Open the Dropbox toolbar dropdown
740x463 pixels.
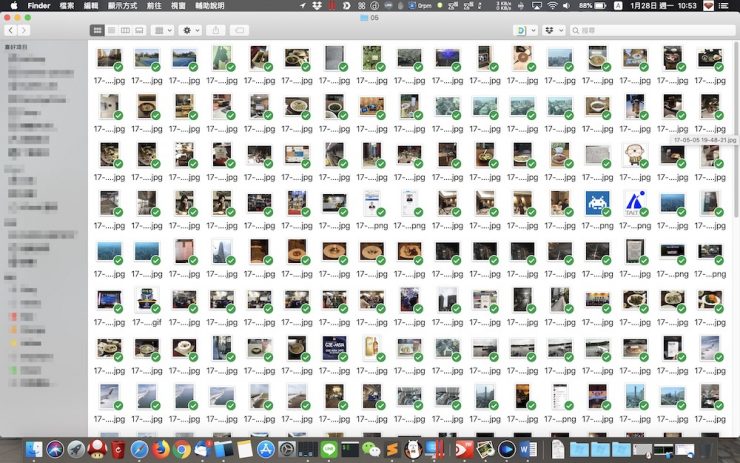pos(554,31)
